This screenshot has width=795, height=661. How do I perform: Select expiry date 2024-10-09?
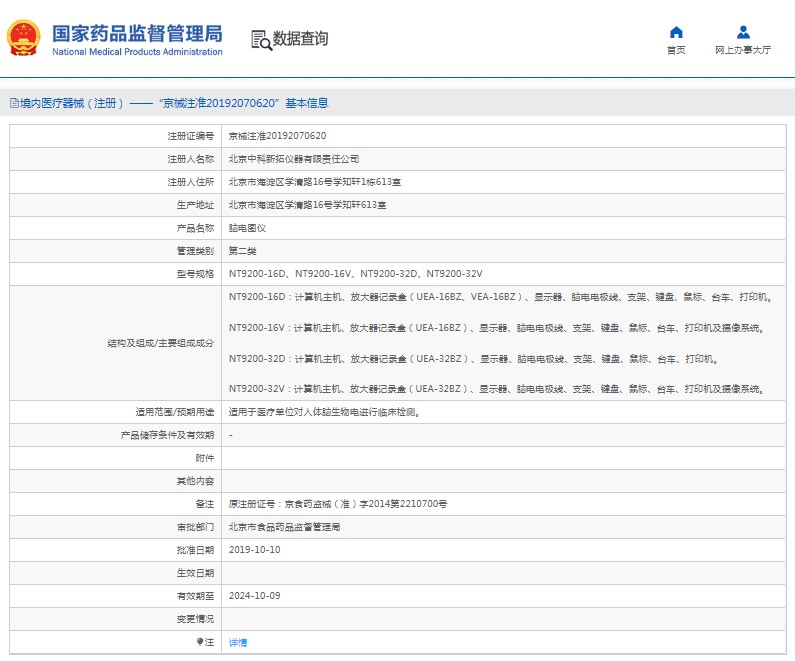click(255, 596)
